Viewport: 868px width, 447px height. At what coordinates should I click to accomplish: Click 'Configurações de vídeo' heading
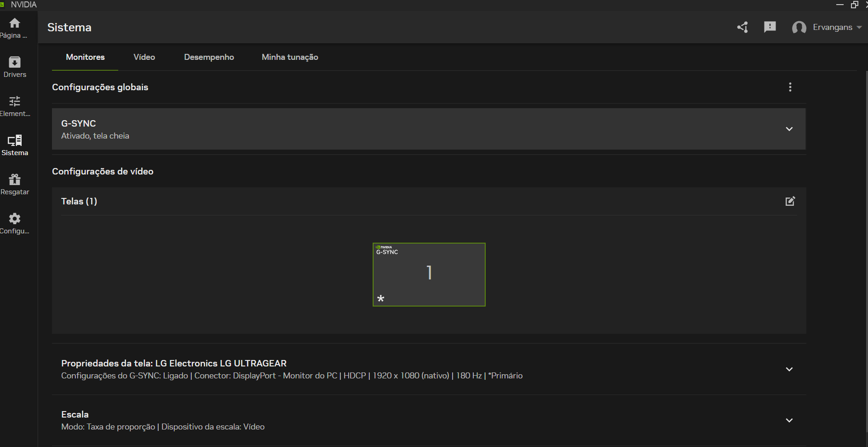pyautogui.click(x=103, y=171)
